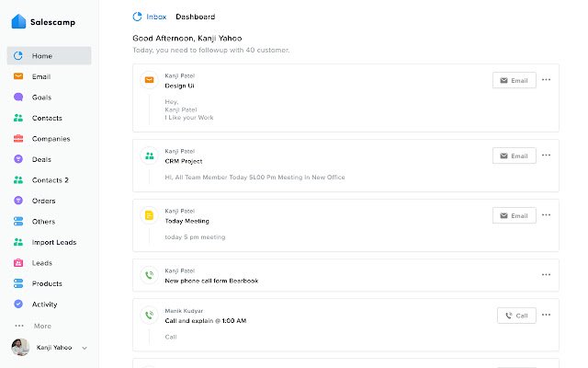Click Email button on CRM Project card
Viewport: 588px width, 368px height.
(514, 155)
